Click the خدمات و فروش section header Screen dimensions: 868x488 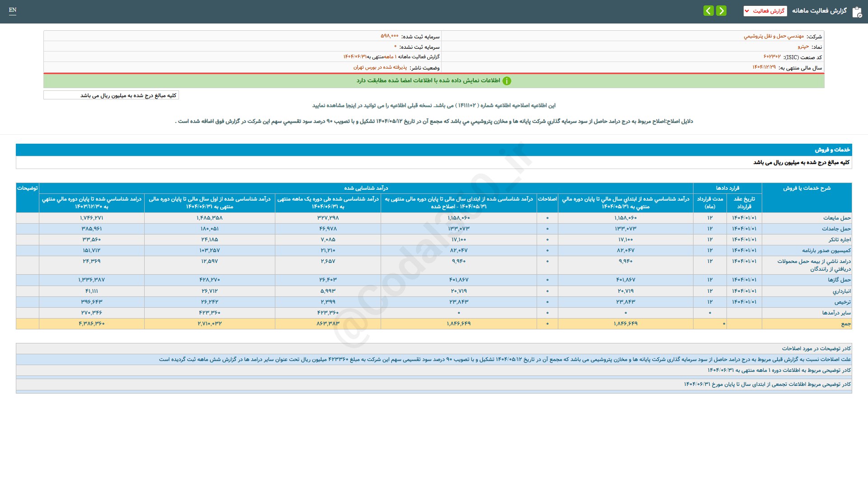[832, 150]
